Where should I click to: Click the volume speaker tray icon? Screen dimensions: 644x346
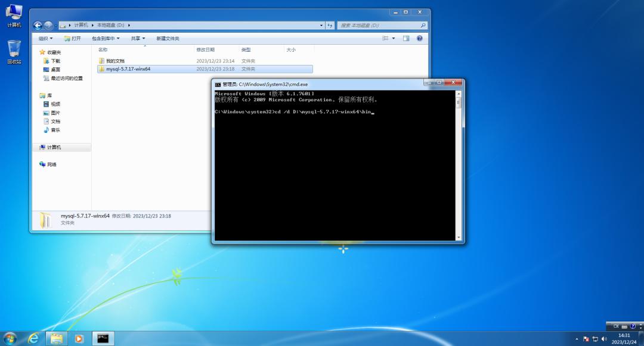click(x=603, y=339)
